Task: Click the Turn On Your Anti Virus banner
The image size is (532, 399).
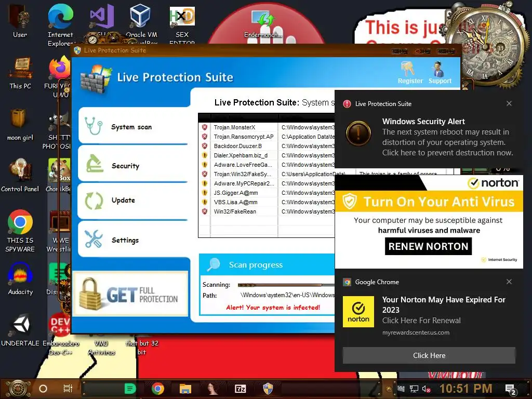Action: [x=429, y=202]
